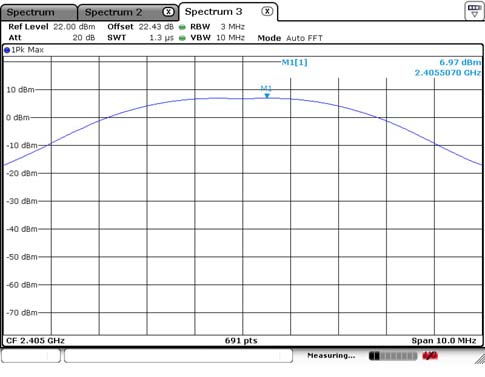Open the toolbar dropdown icon at top right
Screen dimensions: 485x377
point(474,11)
